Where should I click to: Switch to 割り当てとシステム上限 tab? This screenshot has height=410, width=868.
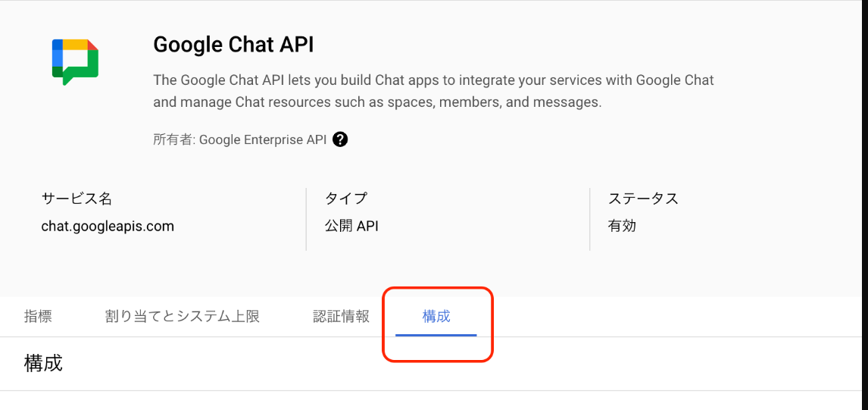(x=182, y=316)
